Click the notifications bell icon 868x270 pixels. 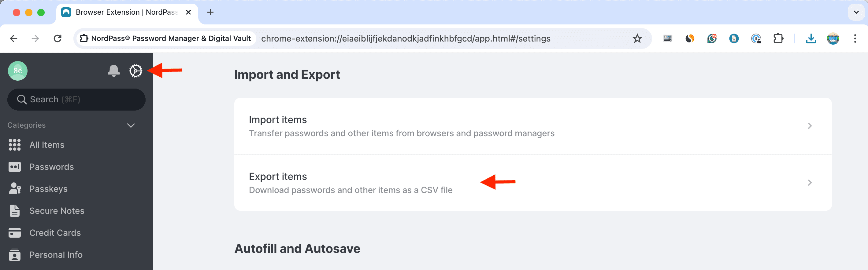point(113,71)
